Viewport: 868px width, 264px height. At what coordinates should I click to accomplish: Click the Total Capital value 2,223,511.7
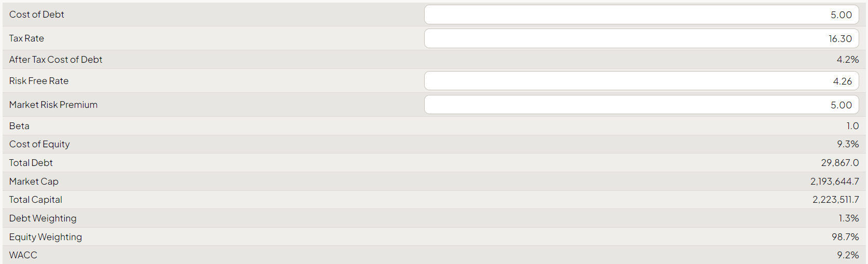(x=835, y=200)
